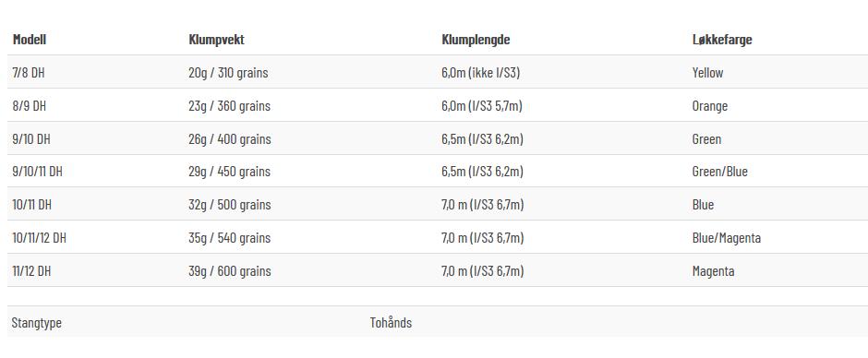The width and height of the screenshot is (868, 358).
Task: Select the 8/9 DH model cell
Action: [x=30, y=106]
